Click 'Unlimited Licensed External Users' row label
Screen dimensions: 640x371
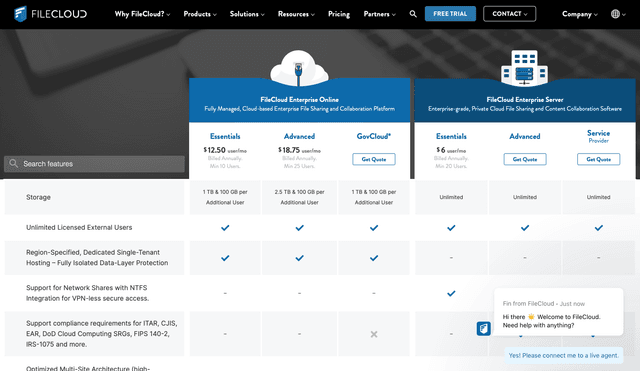pyautogui.click(x=79, y=227)
